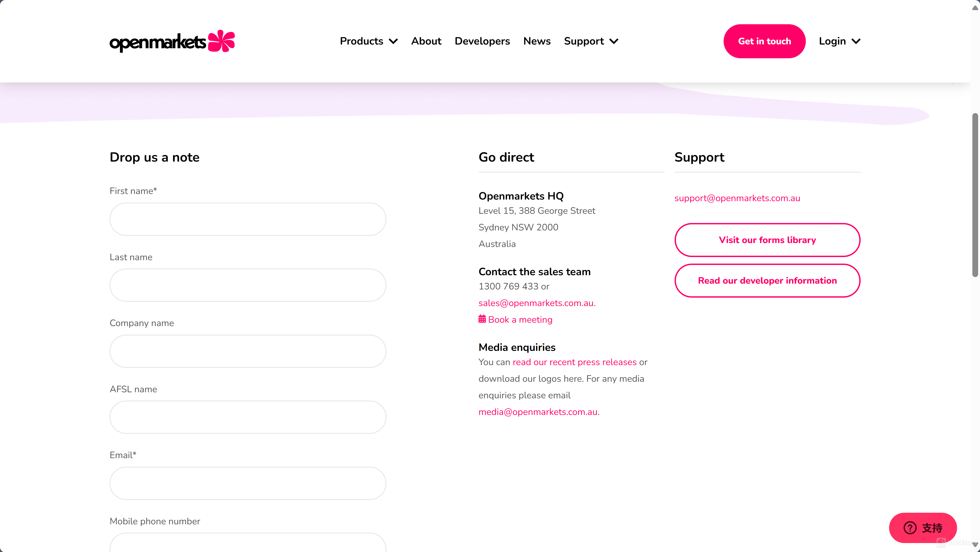Click the Developers menu item
980x552 pixels.
pyautogui.click(x=482, y=41)
